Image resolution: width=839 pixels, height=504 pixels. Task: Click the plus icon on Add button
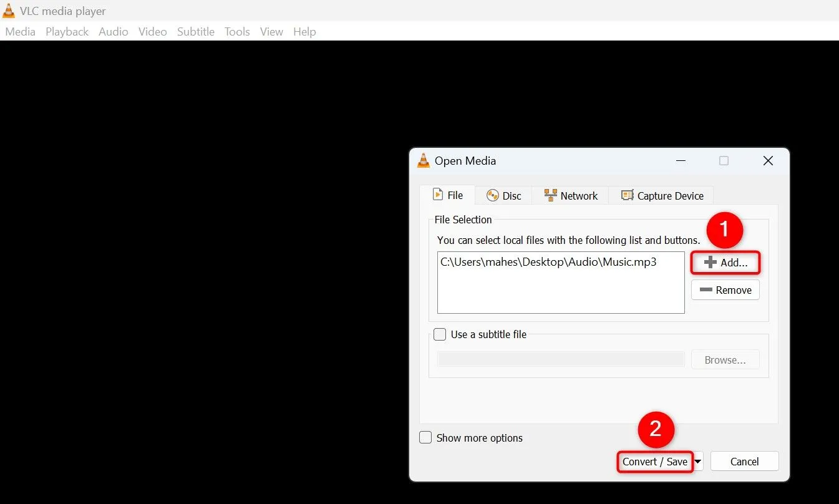coord(710,263)
